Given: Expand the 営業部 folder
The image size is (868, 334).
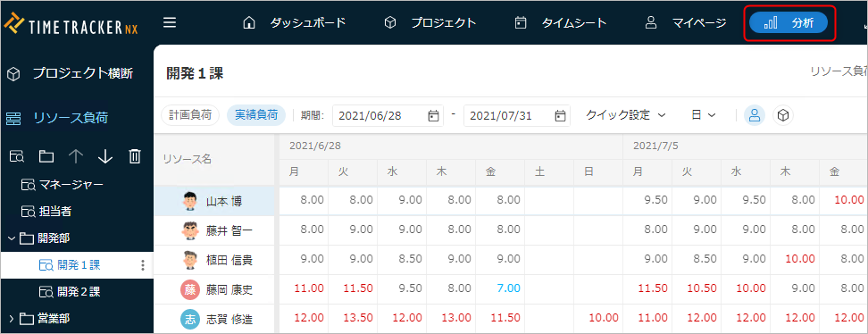Looking at the screenshot, I should [12, 318].
